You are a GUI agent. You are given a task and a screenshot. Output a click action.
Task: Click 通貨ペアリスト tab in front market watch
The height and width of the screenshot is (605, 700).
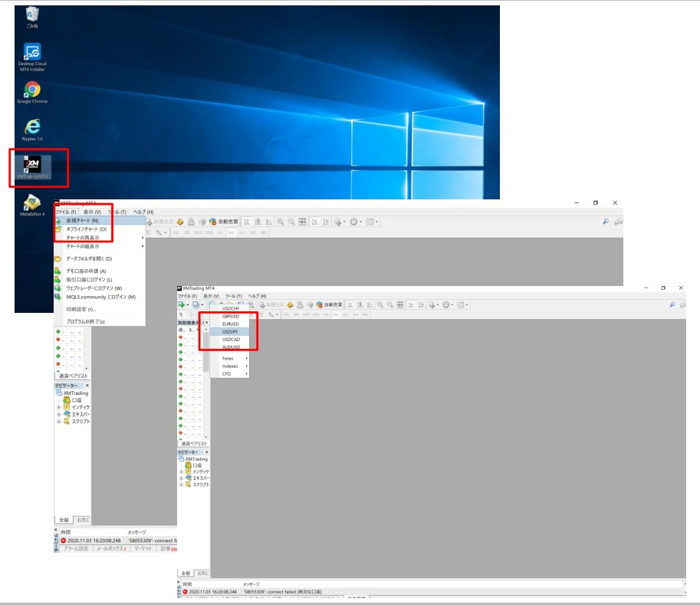[194, 443]
